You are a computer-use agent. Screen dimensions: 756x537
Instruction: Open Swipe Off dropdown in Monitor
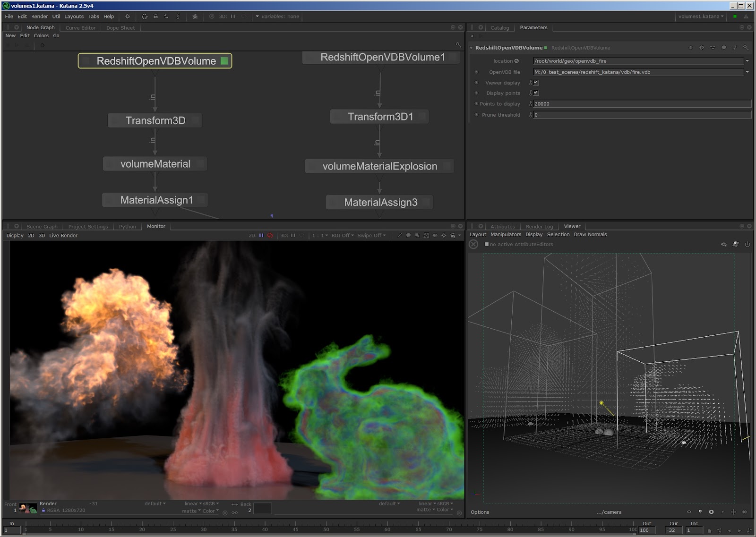(x=371, y=235)
